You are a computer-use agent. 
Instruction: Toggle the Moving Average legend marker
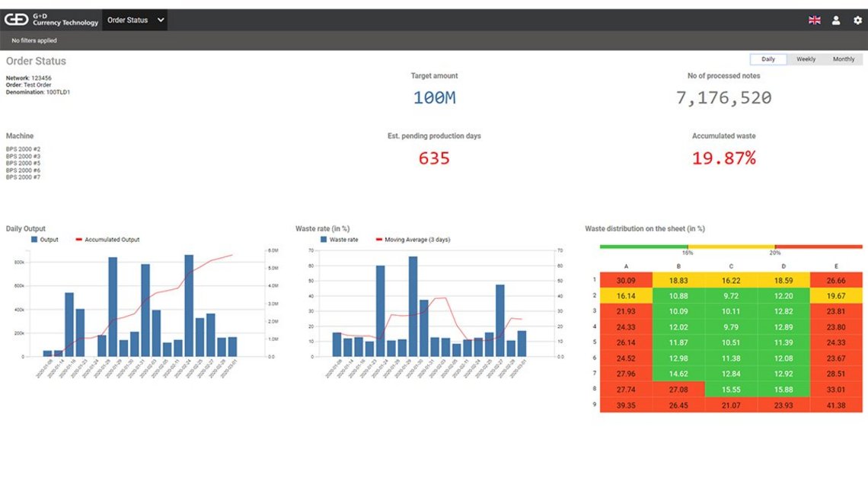[x=381, y=240]
